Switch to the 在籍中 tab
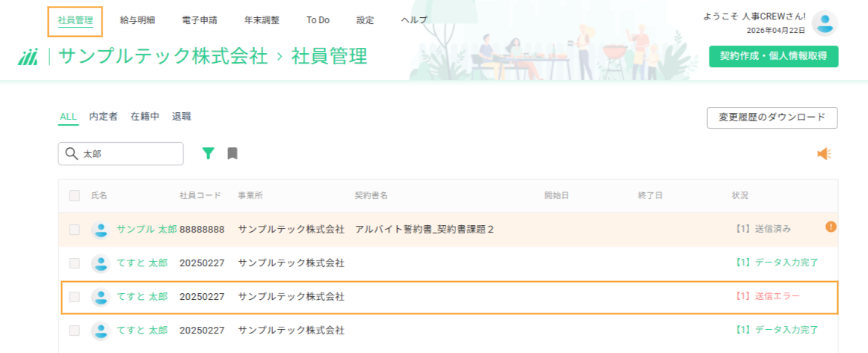Image resolution: width=868 pixels, height=353 pixels. click(145, 117)
